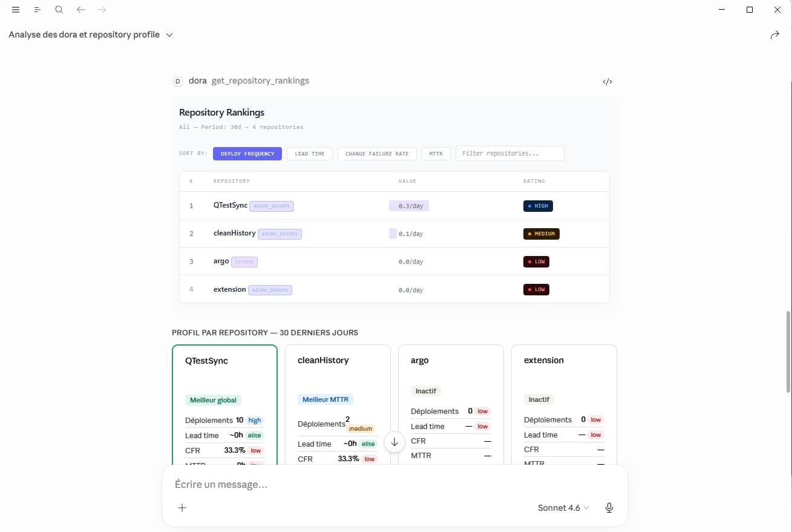Click the lines icon beside the hamburger menu
This screenshot has height=532, width=792.
pos(38,10)
